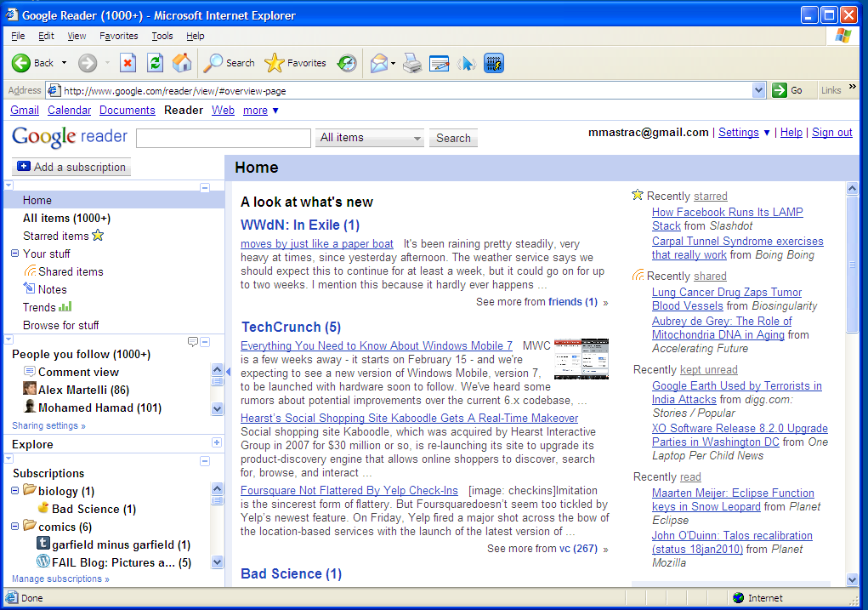Click the People you follow list scroll down arrow
The image size is (868, 610).
coord(217,409)
